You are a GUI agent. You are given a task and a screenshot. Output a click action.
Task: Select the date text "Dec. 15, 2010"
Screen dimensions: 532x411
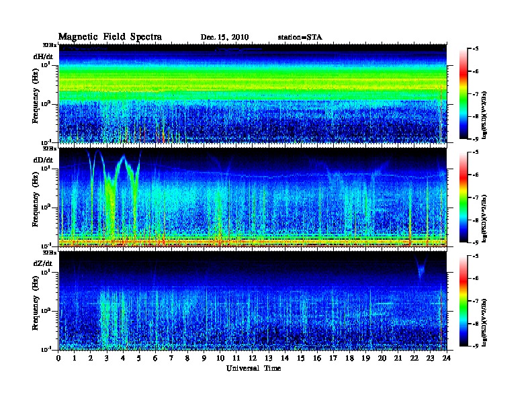224,37
